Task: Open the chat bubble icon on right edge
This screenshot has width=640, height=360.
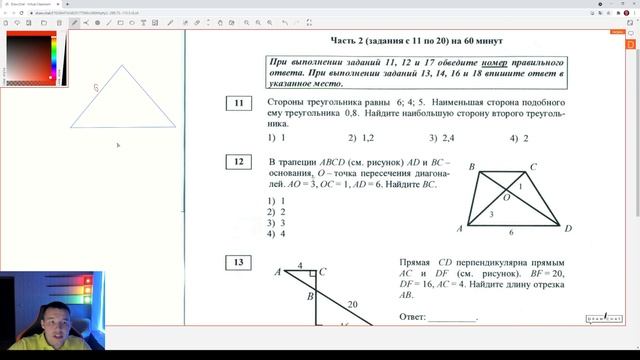Action: coord(631,33)
